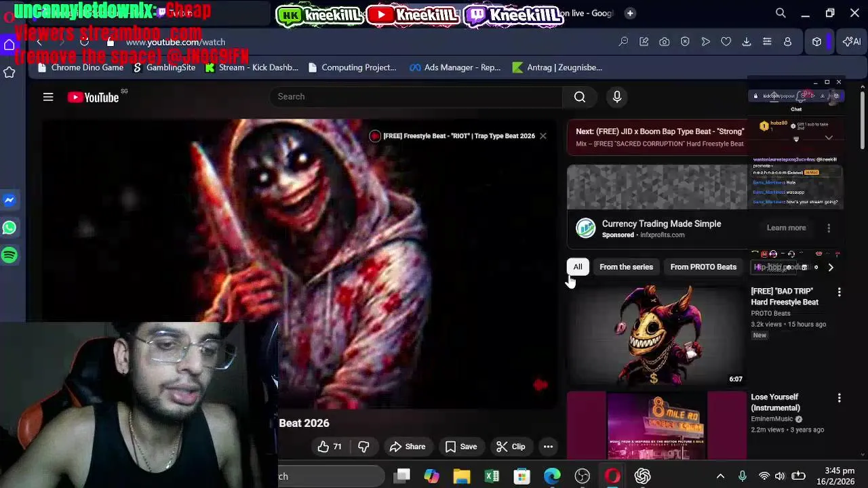Open the 8 Mile Lose Yourself thumbnail
The height and width of the screenshot is (488, 868).
[x=656, y=426]
